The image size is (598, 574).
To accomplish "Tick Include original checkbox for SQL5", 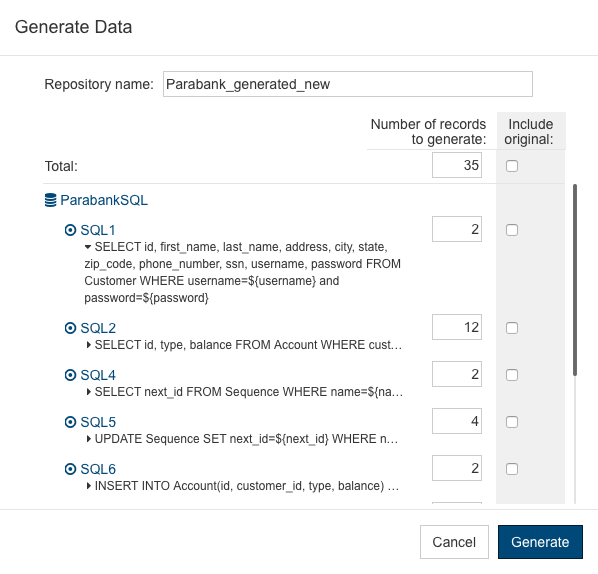I will 512,422.
